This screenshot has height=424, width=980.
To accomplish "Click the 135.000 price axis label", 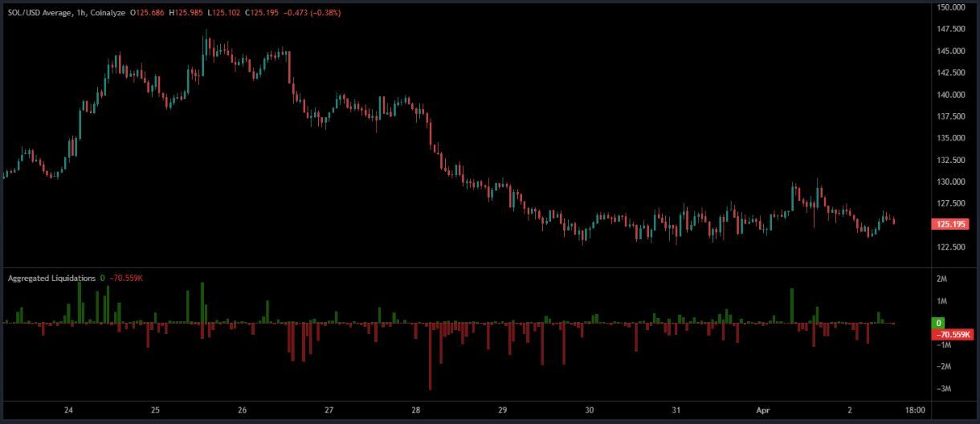I will tap(951, 138).
